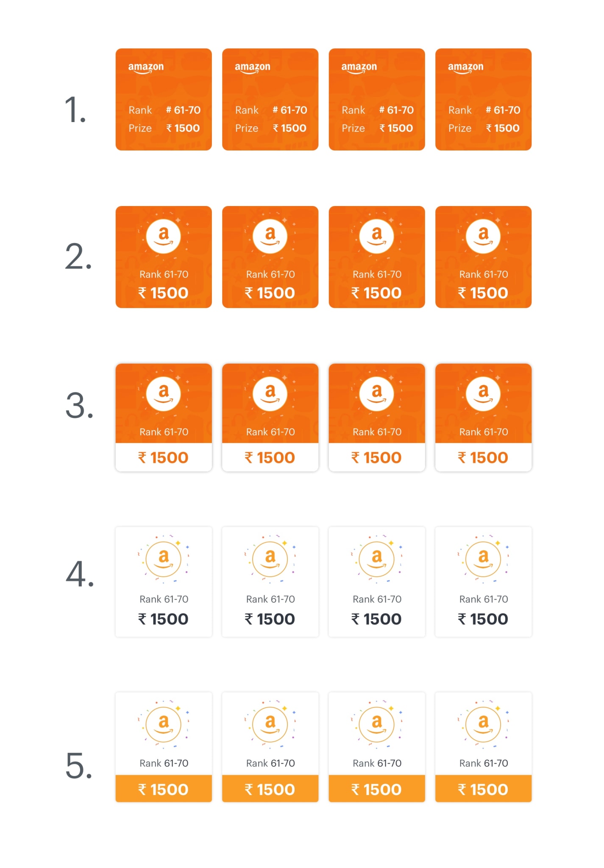Select the ₹ 1500 white footer on row 3's first card
The height and width of the screenshot is (868, 604).
(164, 457)
